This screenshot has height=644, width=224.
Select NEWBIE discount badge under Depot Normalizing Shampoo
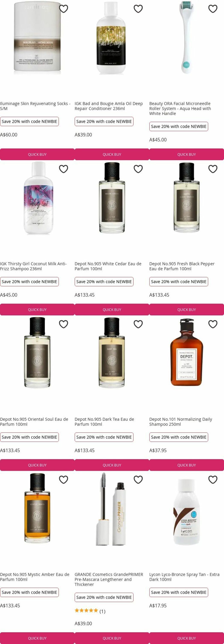tap(179, 437)
